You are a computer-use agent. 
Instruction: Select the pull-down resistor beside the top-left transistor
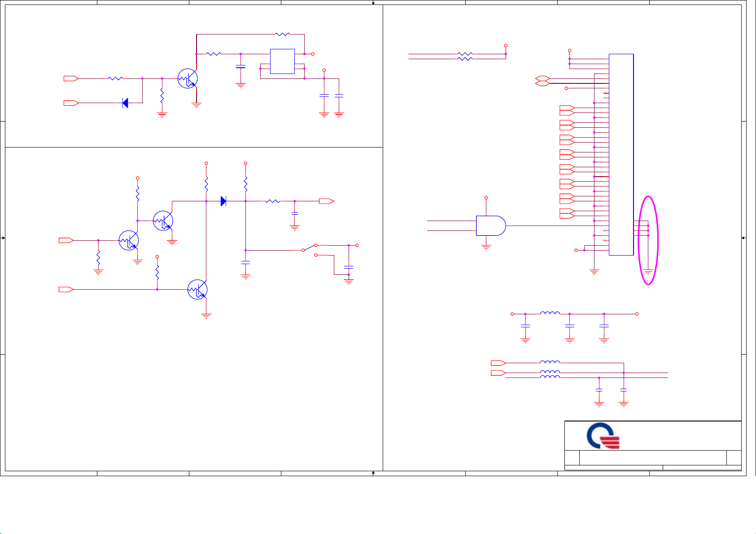(x=162, y=95)
